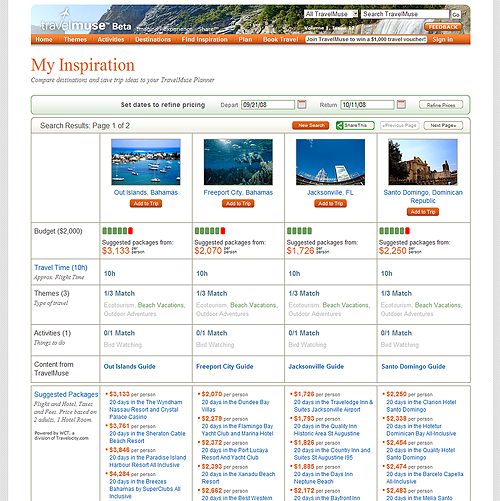Open the Suggested Packages link
Screen dimensions: 500x501
click(x=66, y=394)
